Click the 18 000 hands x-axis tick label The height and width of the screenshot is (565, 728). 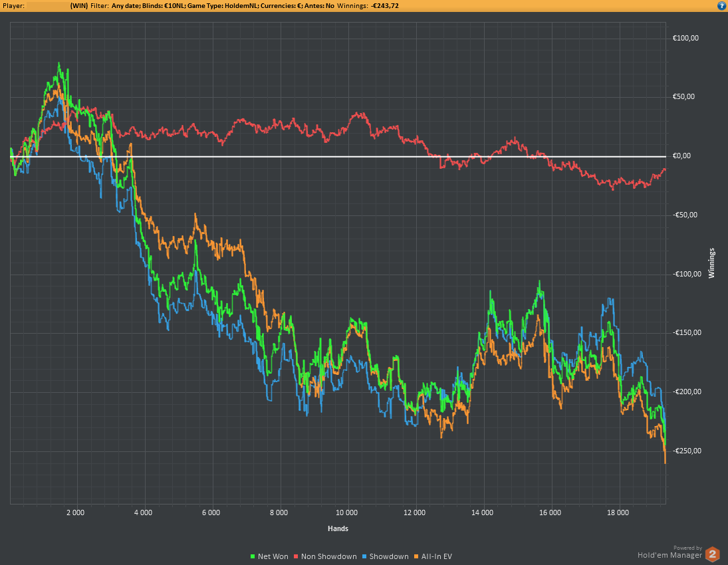pyautogui.click(x=618, y=513)
